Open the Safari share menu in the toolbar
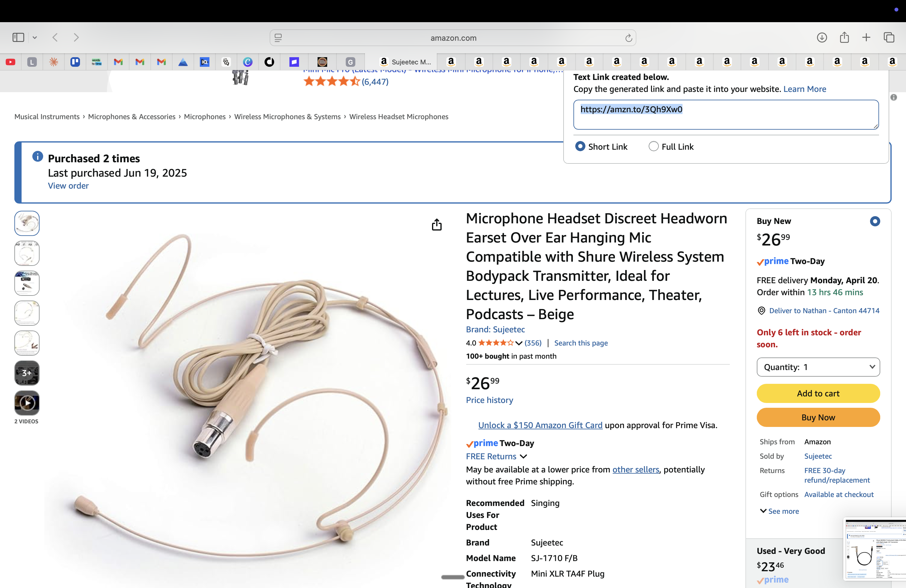This screenshot has height=588, width=906. pyautogui.click(x=844, y=37)
